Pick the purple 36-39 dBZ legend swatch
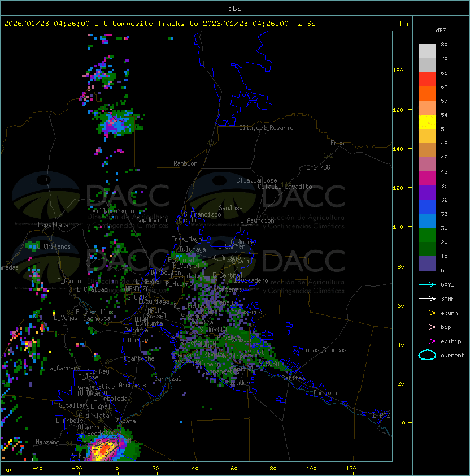The width and height of the screenshot is (470, 476). coord(427,193)
